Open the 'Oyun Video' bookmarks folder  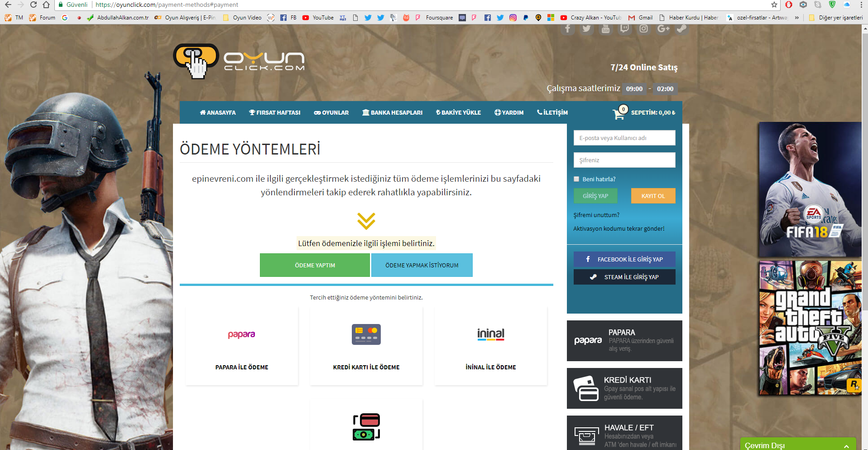coord(242,18)
